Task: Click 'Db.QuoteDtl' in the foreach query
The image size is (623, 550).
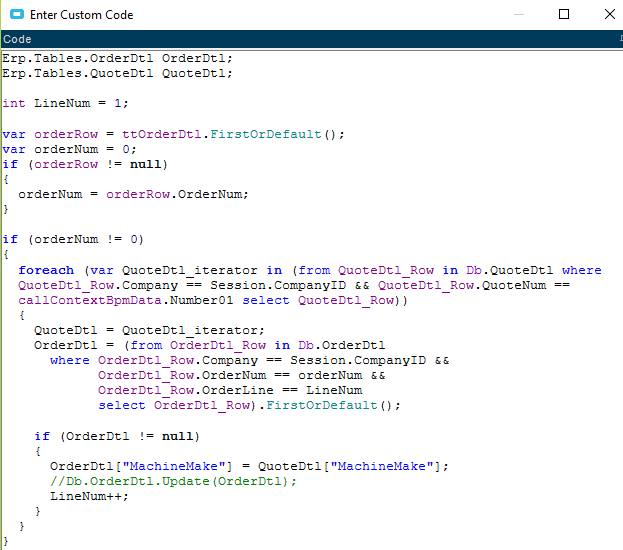Action: click(x=509, y=270)
